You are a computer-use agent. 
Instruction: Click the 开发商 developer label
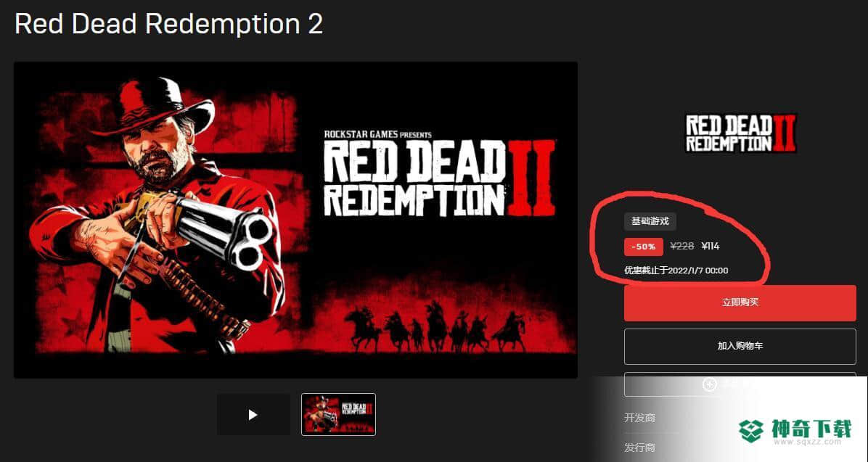coord(639,418)
